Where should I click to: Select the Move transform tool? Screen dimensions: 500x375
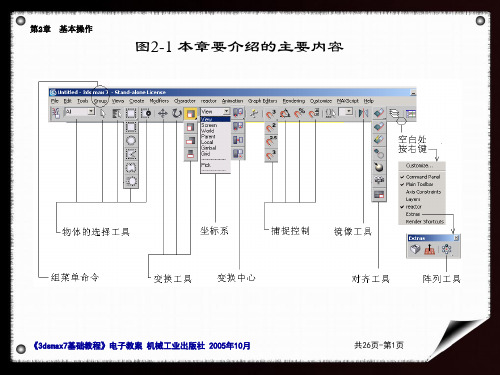(163, 114)
